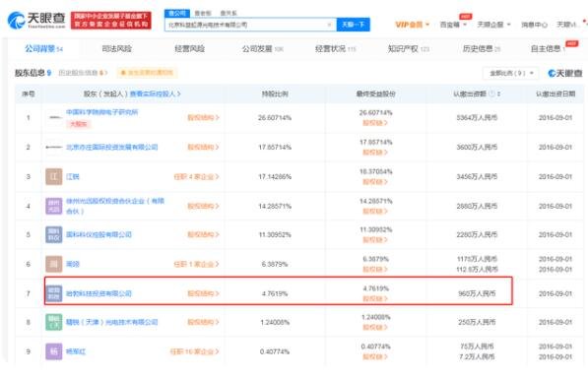Select the 5364万人民币 cell
Screen dimensions: 588x378
pyautogui.click(x=477, y=118)
